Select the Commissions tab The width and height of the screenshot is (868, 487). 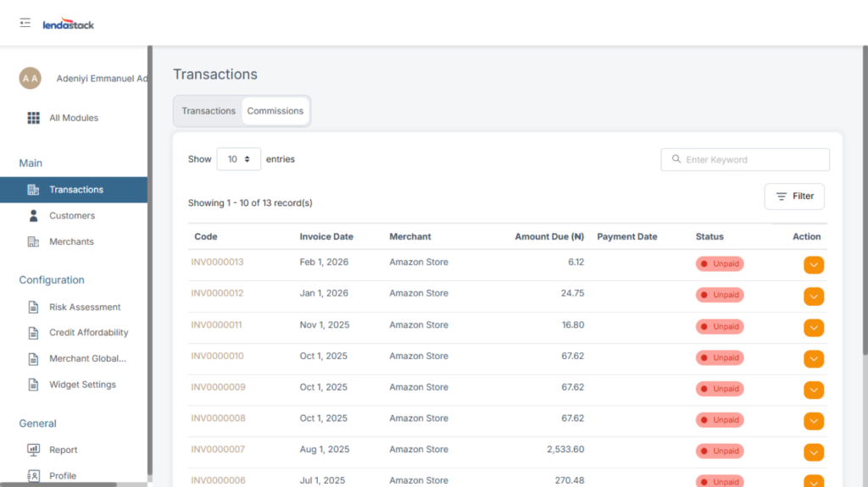coord(275,111)
